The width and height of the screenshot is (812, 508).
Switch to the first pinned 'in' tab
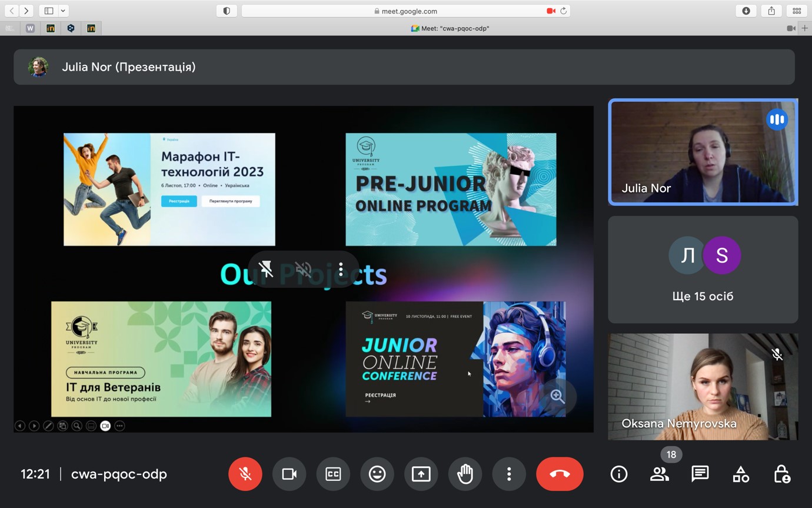pos(51,28)
